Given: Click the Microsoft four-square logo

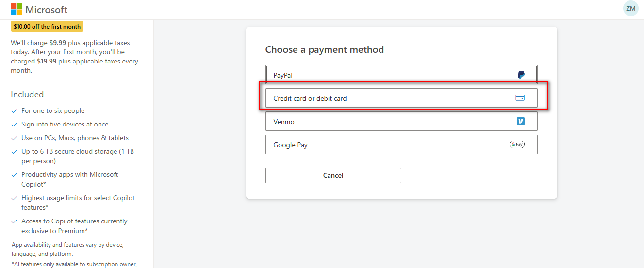Looking at the screenshot, I should coord(17,9).
